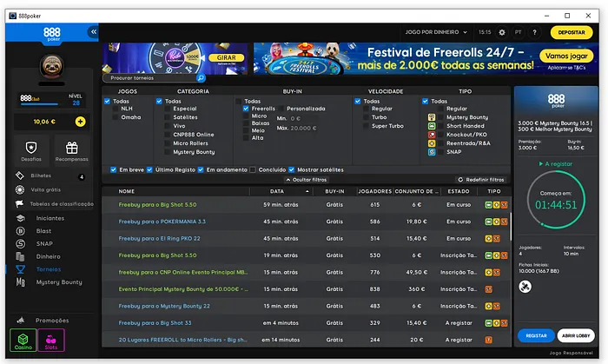Sort by the Buy-in column header
608x364 pixels.
[334, 191]
